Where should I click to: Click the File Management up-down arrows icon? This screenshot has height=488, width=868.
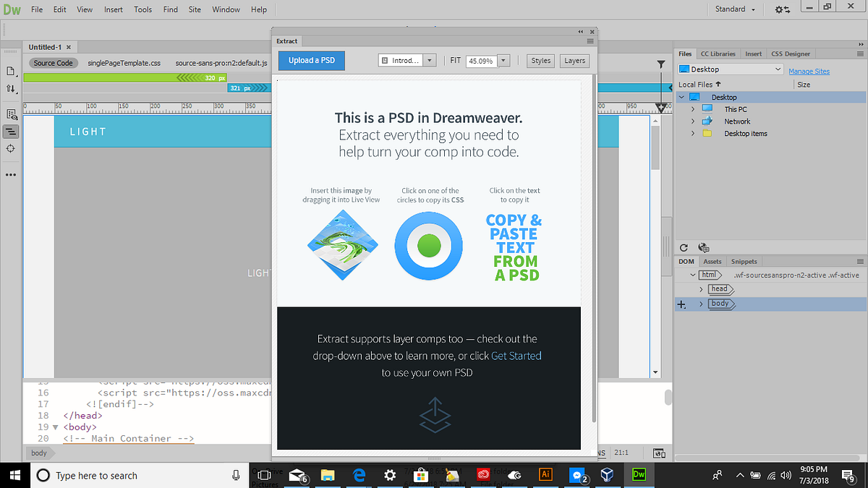(x=11, y=89)
